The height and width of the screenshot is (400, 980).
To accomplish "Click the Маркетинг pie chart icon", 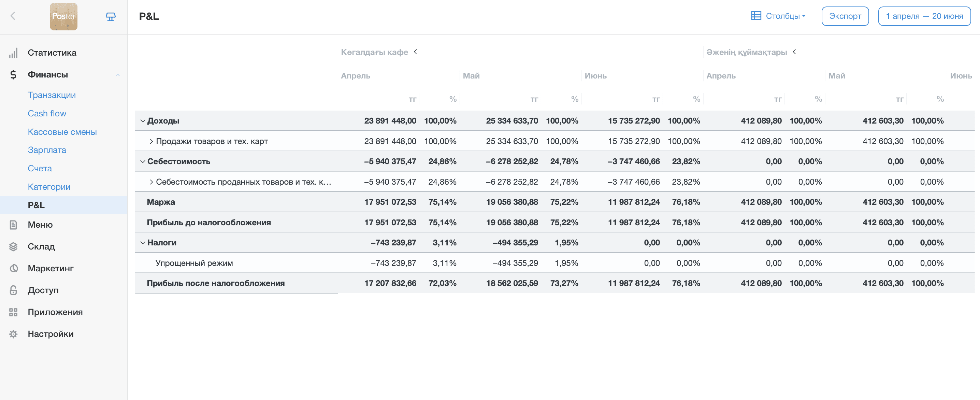I will (13, 268).
